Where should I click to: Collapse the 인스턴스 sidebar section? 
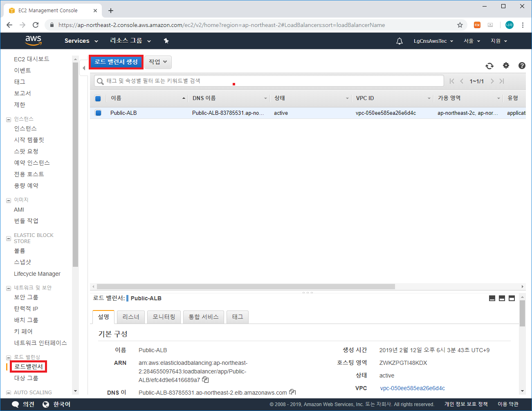coord(8,120)
